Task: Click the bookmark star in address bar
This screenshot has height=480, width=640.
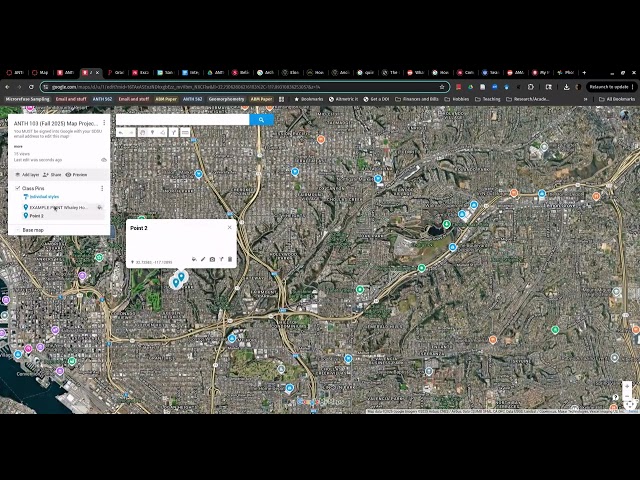Action: (x=442, y=87)
